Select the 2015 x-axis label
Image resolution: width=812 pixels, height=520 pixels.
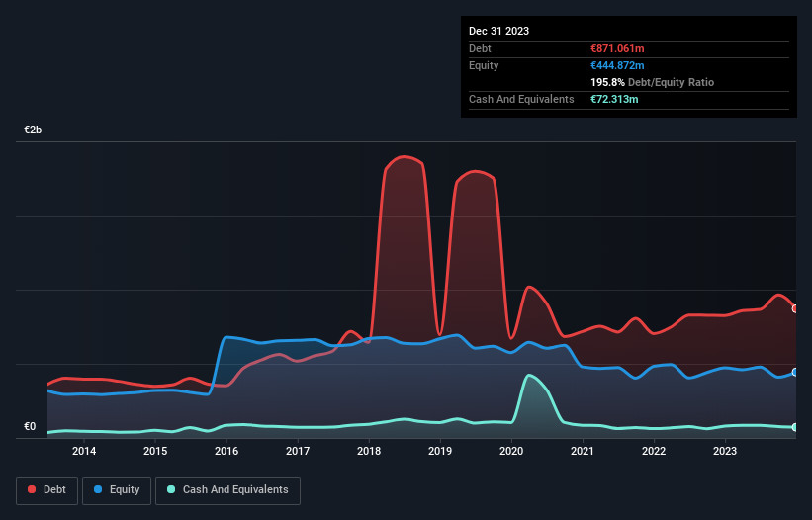point(155,451)
